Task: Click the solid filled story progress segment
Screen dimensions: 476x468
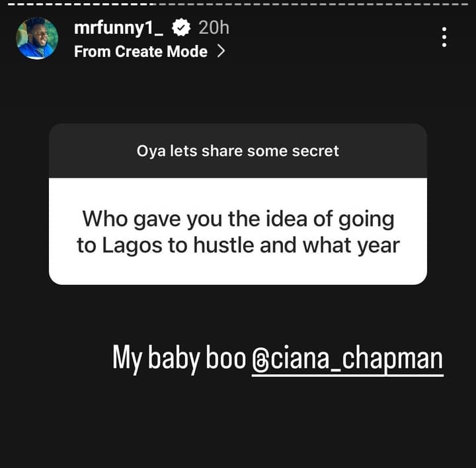Action: click(79, 3)
